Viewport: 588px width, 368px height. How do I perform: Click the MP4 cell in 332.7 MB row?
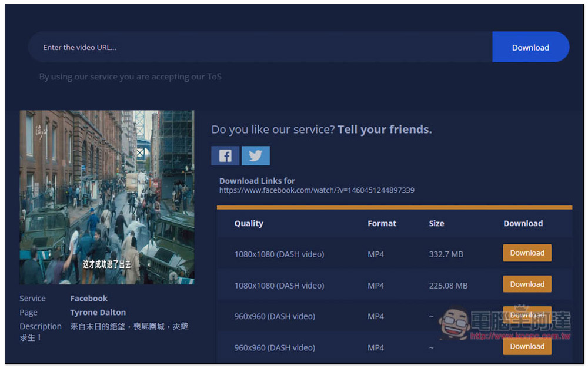pos(376,254)
